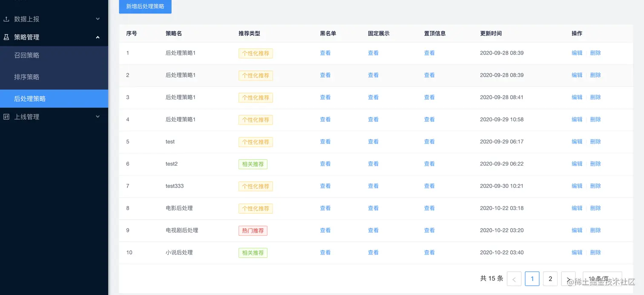The width and height of the screenshot is (644, 295).
Task: Click the 数据上报 upload icon in sidebar
Action: pos(6,19)
